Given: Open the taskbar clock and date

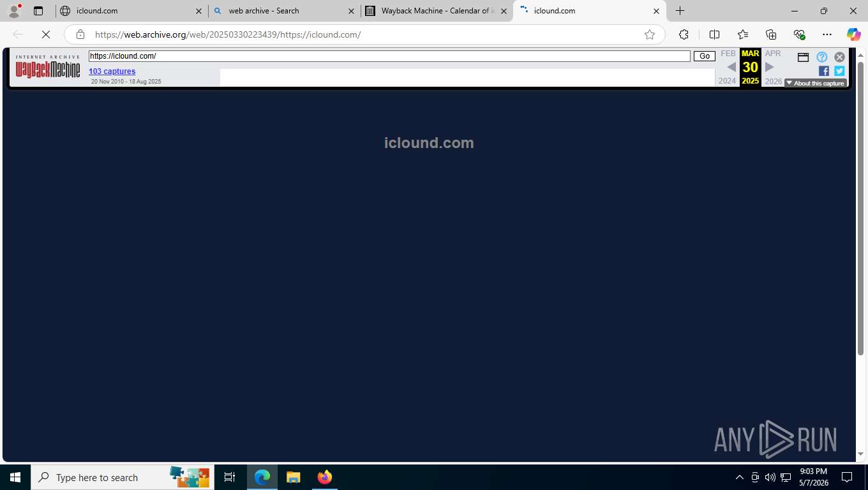Looking at the screenshot, I should (x=813, y=477).
